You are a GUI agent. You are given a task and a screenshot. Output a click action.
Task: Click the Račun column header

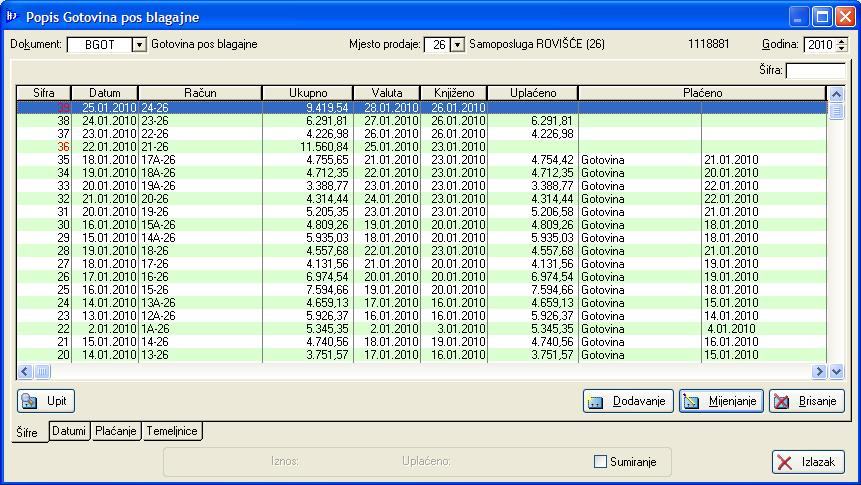[200, 93]
